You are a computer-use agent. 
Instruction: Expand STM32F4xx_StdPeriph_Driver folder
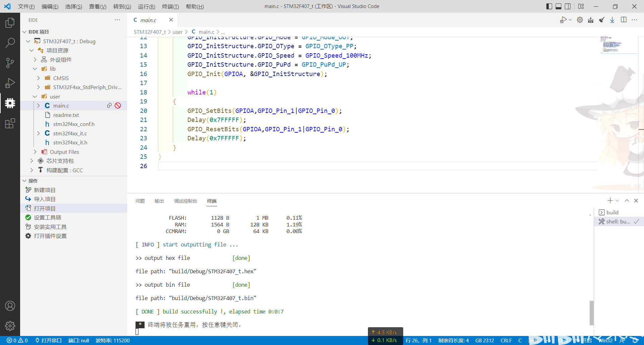pos(38,87)
